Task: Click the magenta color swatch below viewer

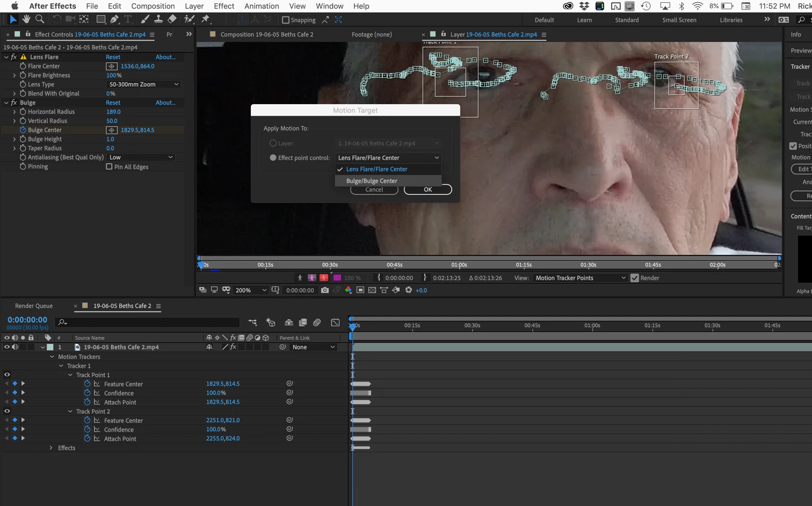Action: (337, 278)
